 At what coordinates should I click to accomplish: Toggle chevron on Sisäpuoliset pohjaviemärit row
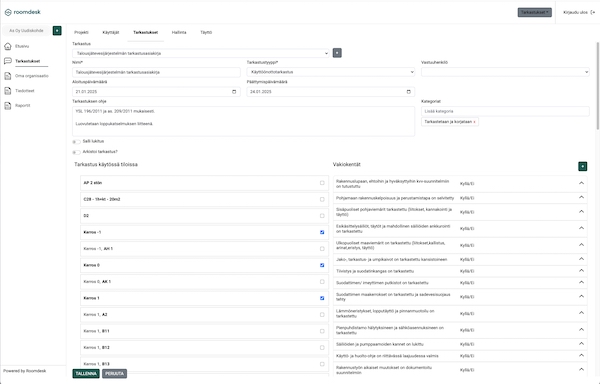581,212
